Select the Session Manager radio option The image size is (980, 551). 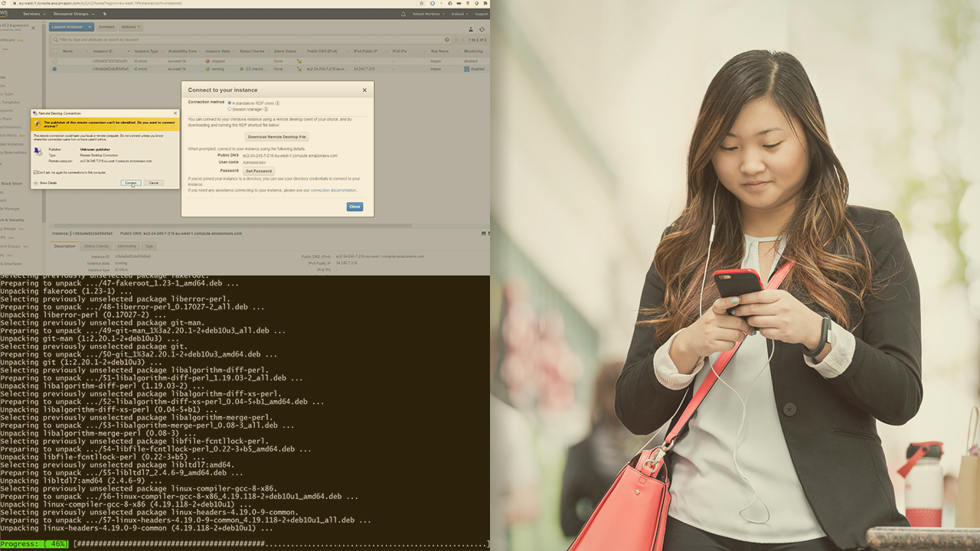230,109
